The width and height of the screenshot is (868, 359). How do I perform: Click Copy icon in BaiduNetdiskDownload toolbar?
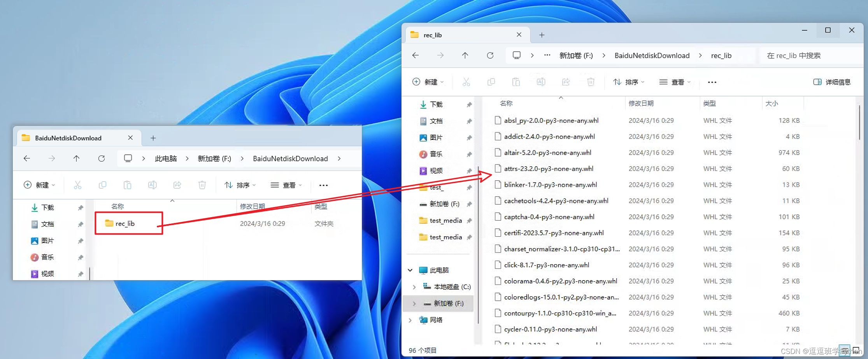tap(102, 185)
